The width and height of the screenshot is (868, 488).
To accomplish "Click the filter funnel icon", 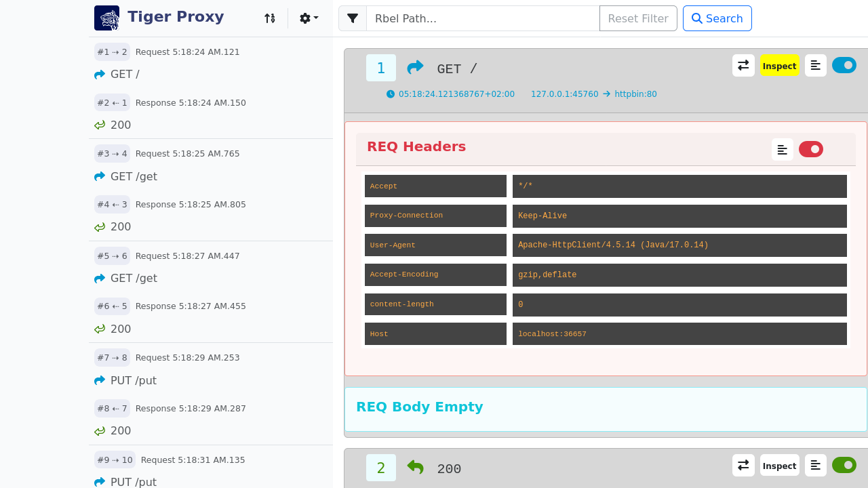I will click(x=353, y=18).
